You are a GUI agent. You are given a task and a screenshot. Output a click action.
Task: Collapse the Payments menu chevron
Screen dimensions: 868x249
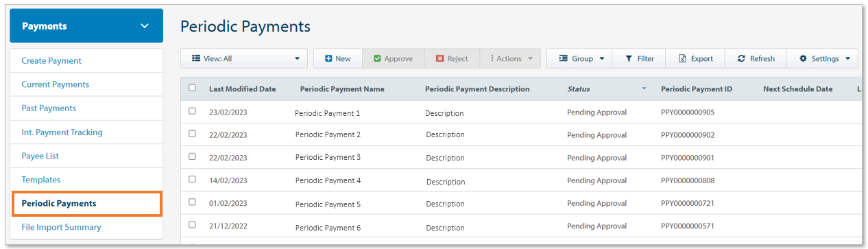[144, 26]
